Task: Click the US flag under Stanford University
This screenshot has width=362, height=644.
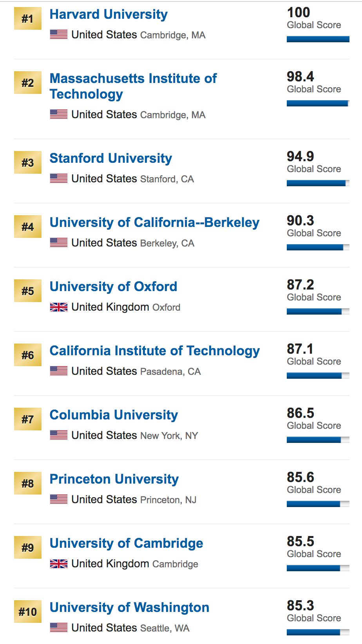Action: pyautogui.click(x=59, y=179)
